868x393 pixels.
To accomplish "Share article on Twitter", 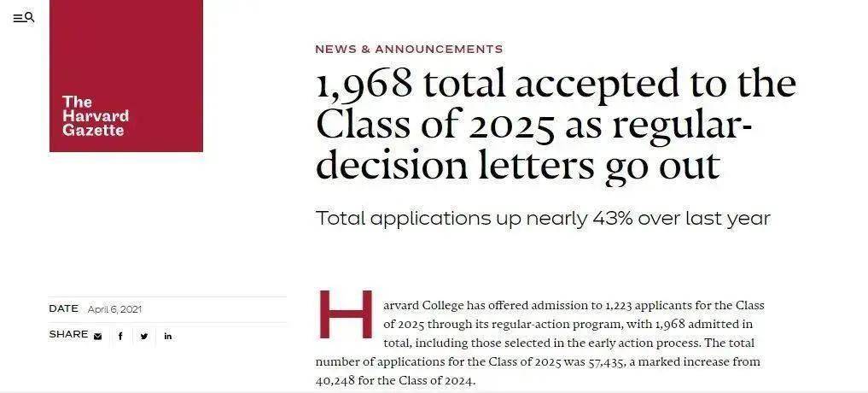I will point(144,336).
